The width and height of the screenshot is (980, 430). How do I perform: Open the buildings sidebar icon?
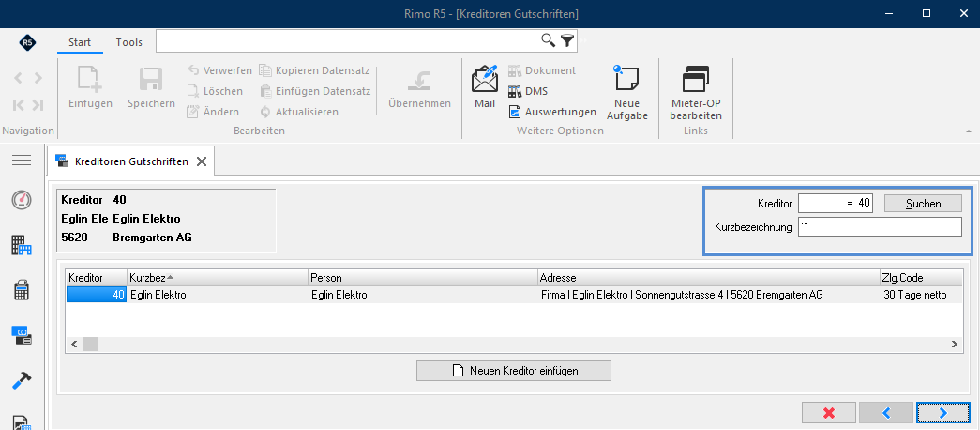point(22,245)
